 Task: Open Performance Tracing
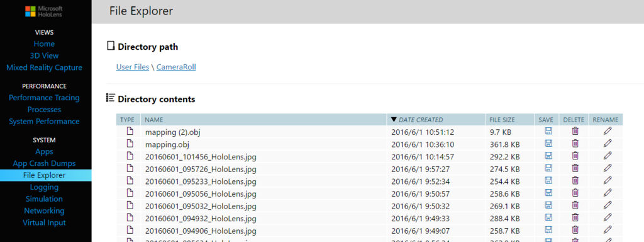pyautogui.click(x=45, y=98)
